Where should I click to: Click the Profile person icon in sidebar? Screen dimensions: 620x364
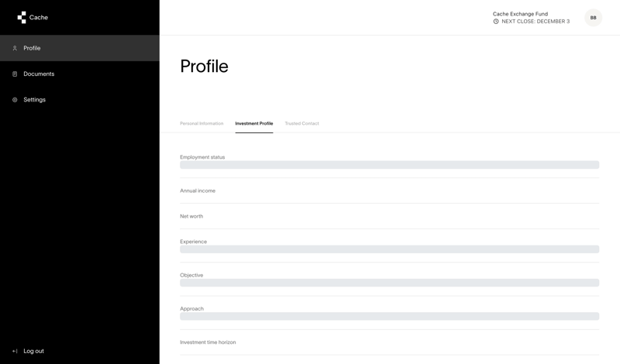tap(15, 48)
